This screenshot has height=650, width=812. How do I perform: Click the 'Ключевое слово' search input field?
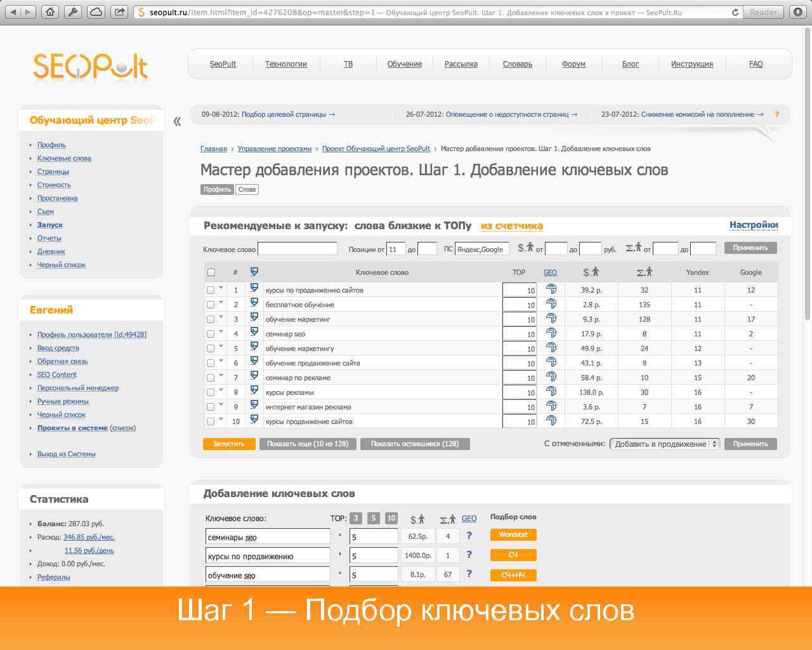pyautogui.click(x=296, y=248)
